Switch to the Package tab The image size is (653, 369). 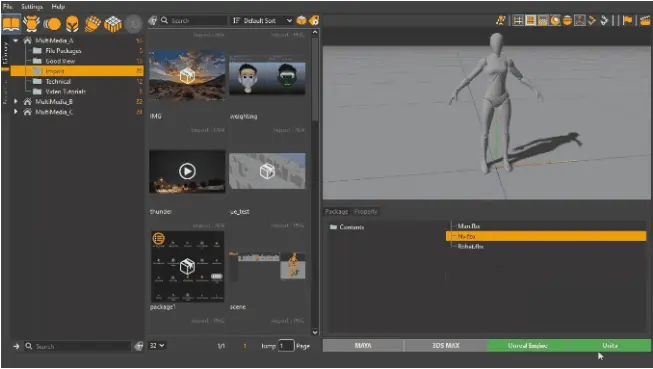[x=336, y=212]
